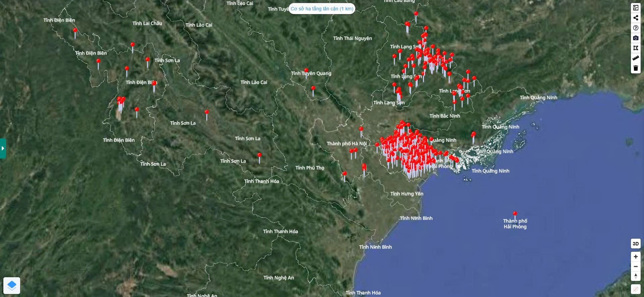Expand the collapsed left side panel

click(3, 148)
